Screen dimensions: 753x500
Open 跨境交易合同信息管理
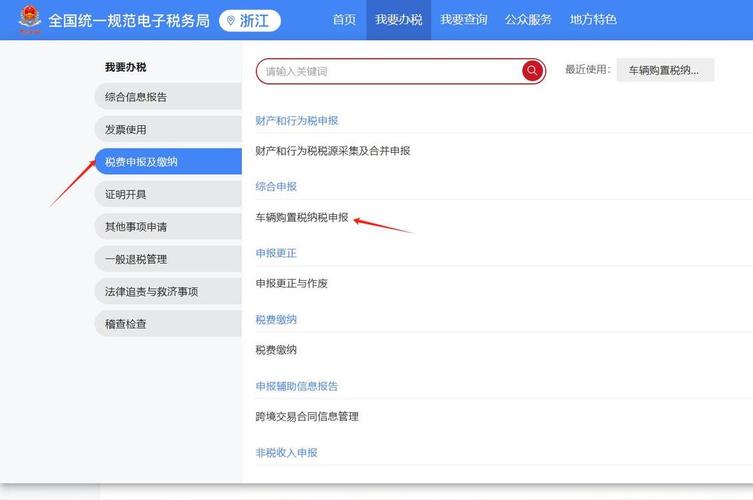coord(307,416)
